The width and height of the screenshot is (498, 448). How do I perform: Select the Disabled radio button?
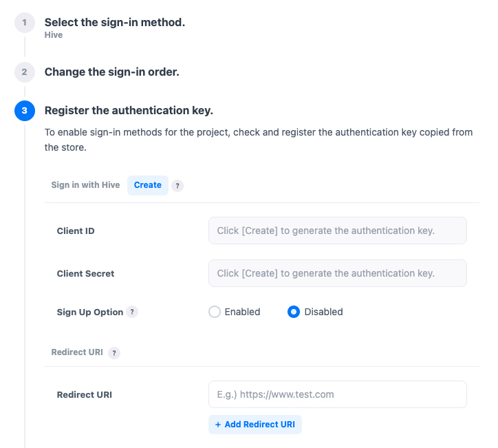point(294,312)
